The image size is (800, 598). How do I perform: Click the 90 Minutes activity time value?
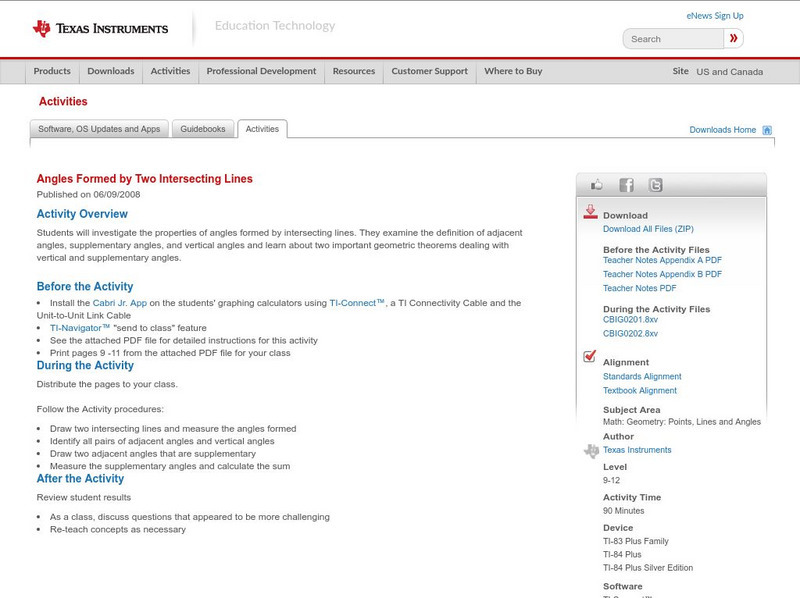click(x=623, y=511)
